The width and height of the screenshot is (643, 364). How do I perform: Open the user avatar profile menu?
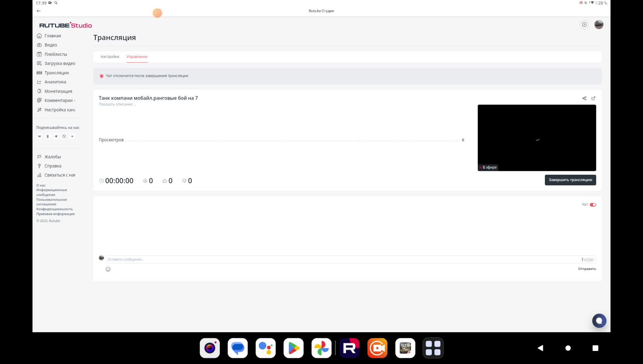coord(598,25)
